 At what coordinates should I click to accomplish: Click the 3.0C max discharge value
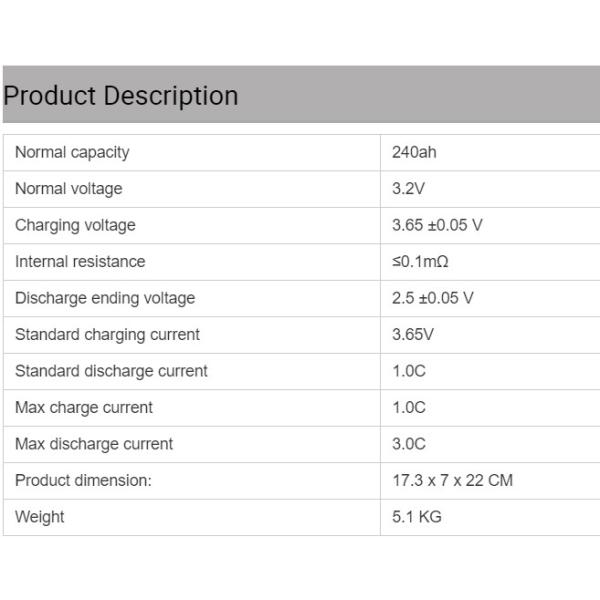[x=409, y=444]
